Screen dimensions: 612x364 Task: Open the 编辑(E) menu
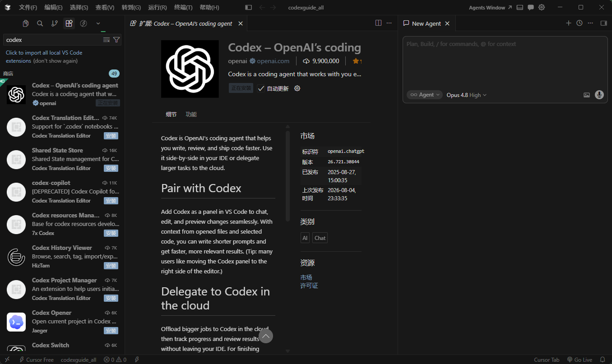pyautogui.click(x=54, y=8)
